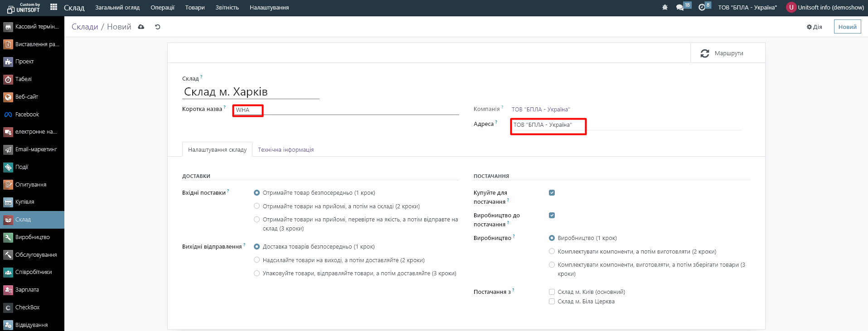Open the activities clock icon
This screenshot has height=331, width=868.
point(702,8)
